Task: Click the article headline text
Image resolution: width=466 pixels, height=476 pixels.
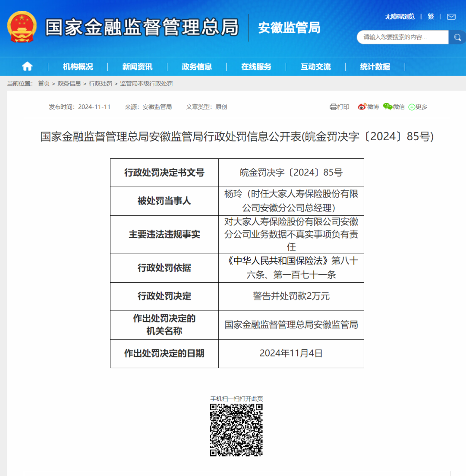Action: point(237,137)
